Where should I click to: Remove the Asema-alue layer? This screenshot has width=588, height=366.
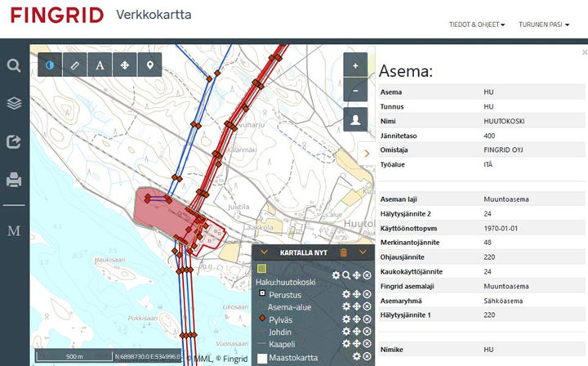(x=367, y=306)
